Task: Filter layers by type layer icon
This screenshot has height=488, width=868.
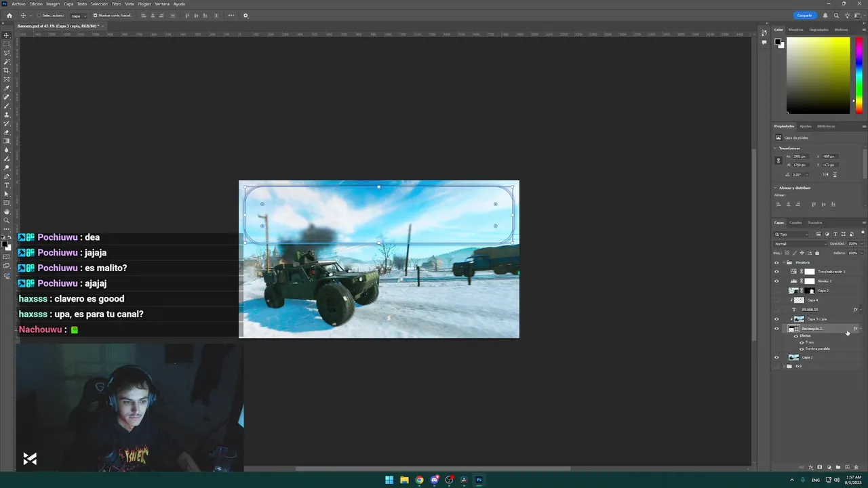Action: [x=835, y=234]
